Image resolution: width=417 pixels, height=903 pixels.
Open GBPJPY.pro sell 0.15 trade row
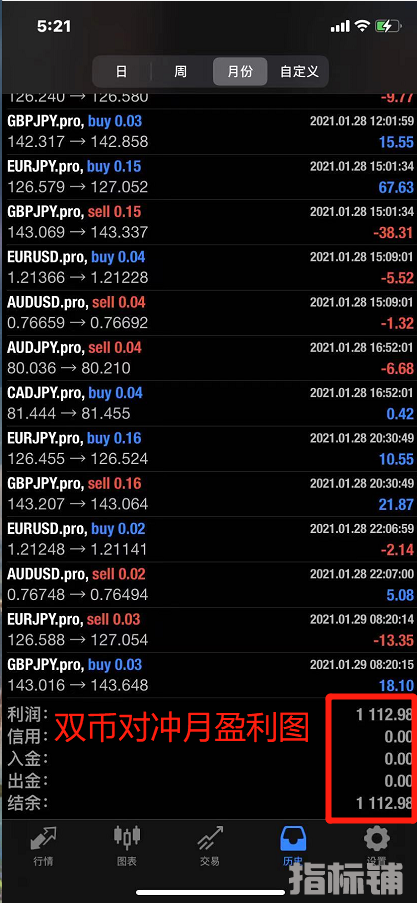point(208,222)
